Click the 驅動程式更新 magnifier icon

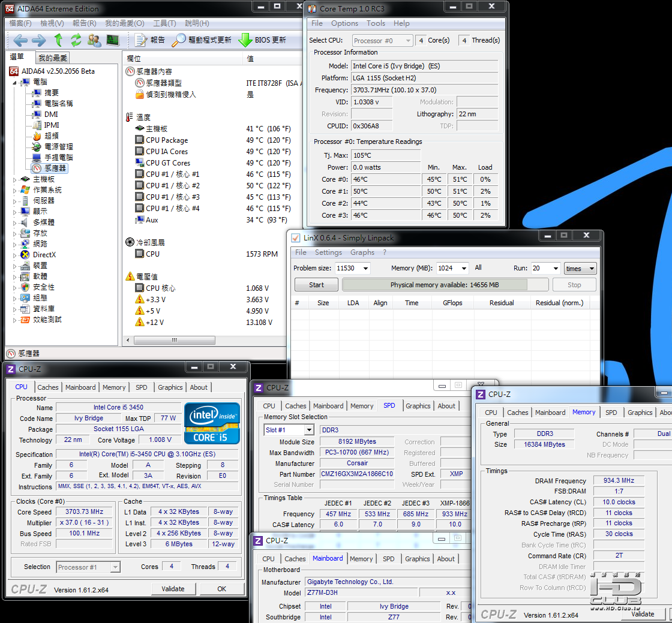178,40
